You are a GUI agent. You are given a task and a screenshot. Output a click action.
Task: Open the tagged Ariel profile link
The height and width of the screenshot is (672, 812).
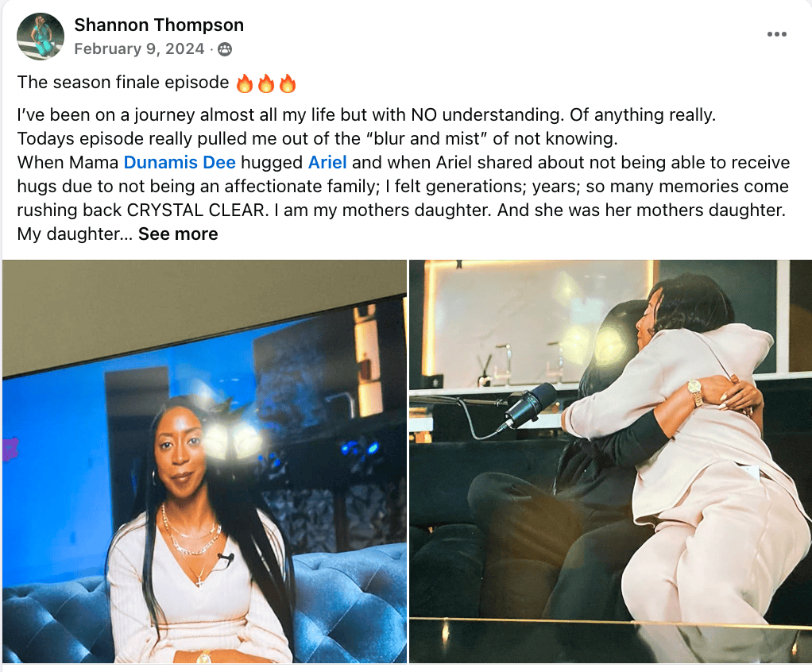(x=327, y=162)
